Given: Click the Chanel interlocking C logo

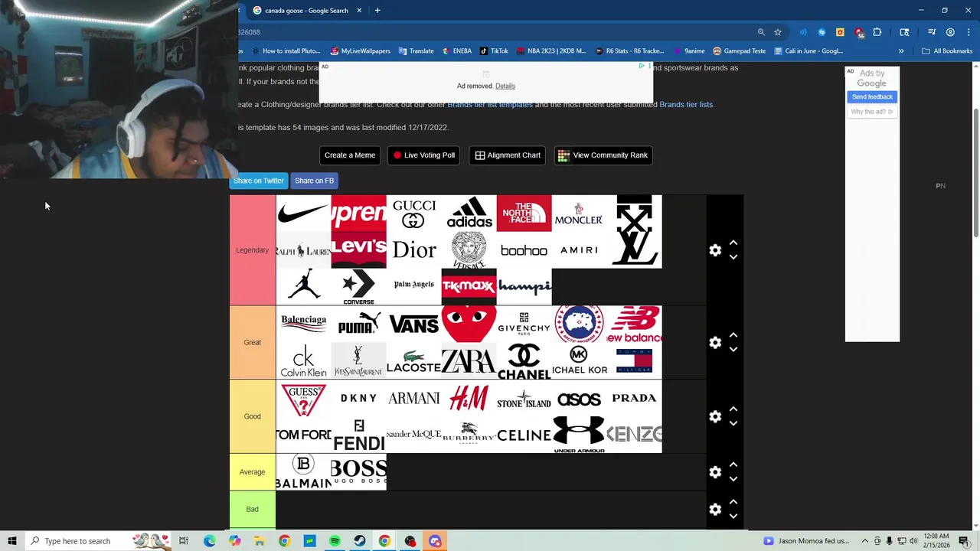Looking at the screenshot, I should pyautogui.click(x=524, y=360).
